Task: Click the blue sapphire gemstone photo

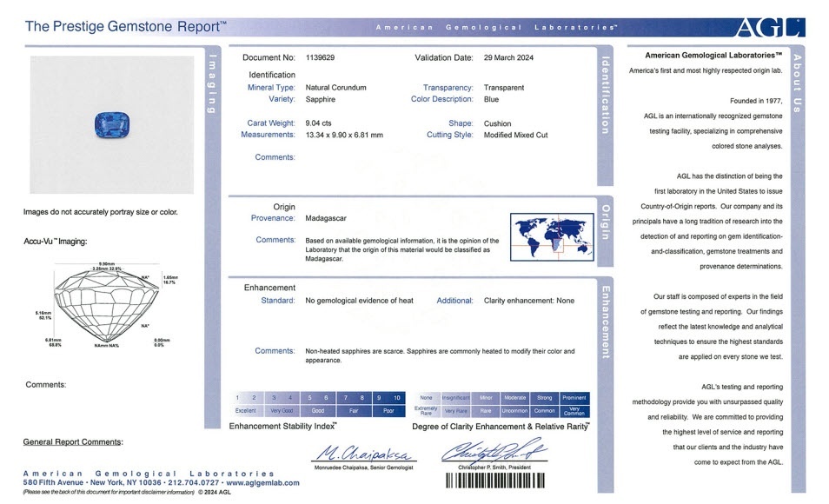Action: [x=111, y=125]
